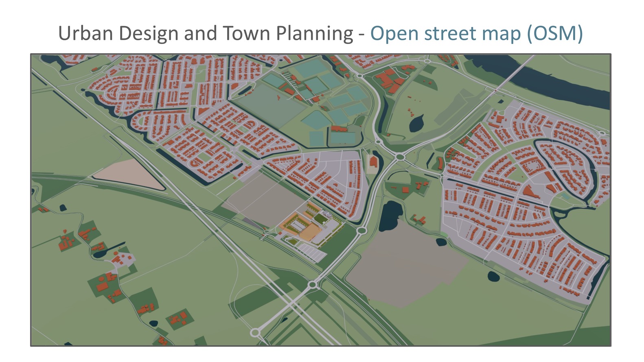This screenshot has height=362, width=644.
Task: Select the roundabout where the diagonal road meets the highway
Action: (x=313, y=284)
